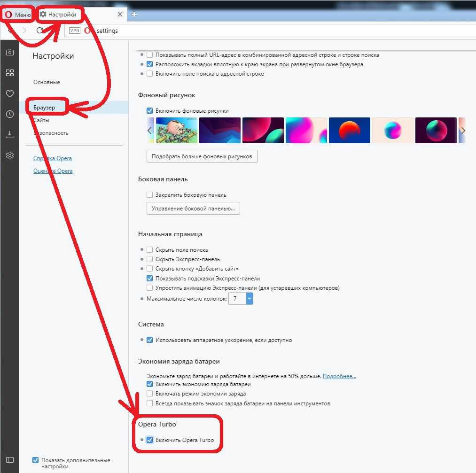Choose the blue wallpaper with red sphere

(x=350, y=131)
